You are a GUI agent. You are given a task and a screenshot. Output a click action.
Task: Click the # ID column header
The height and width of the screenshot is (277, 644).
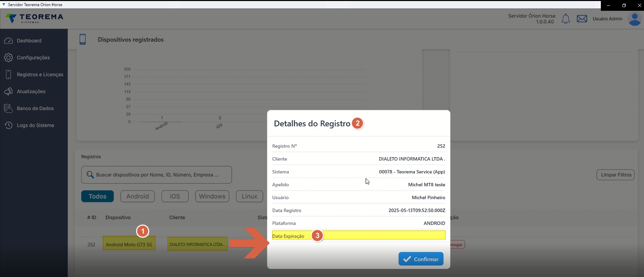coord(92,218)
